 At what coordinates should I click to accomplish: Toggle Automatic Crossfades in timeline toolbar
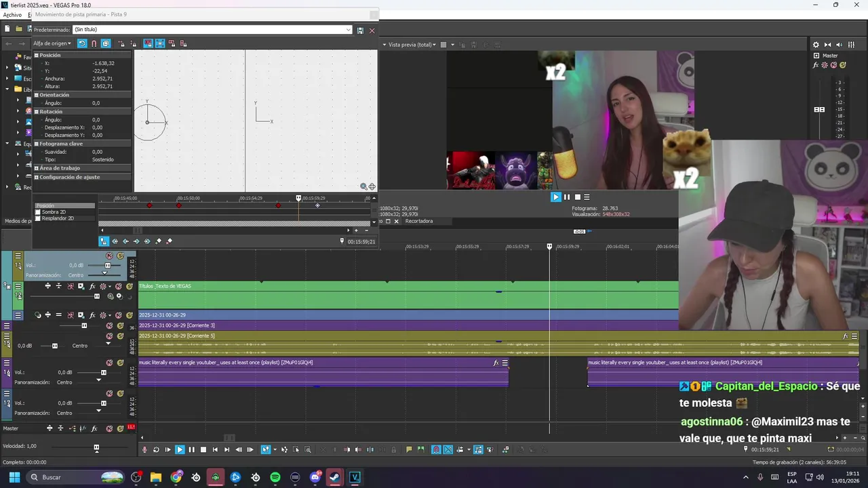coord(448,449)
